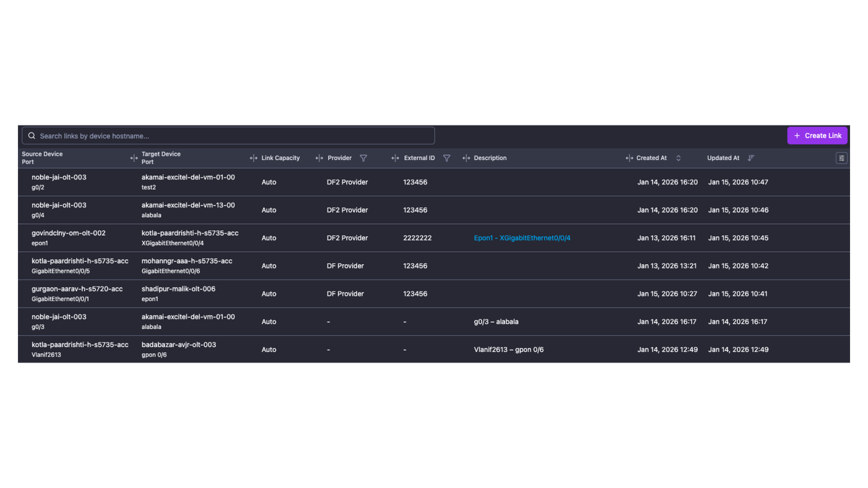Click the Link Capacity column header

(281, 158)
